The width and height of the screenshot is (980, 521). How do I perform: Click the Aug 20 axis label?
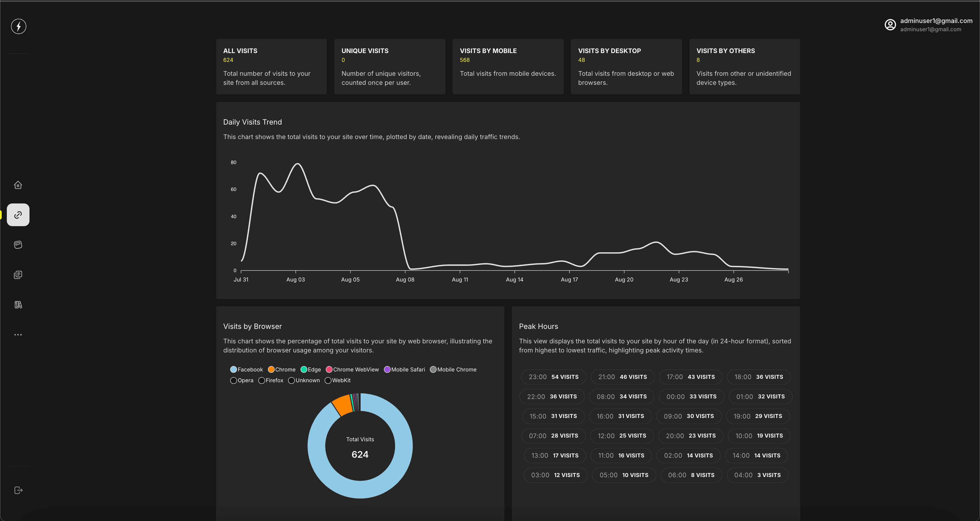point(624,280)
